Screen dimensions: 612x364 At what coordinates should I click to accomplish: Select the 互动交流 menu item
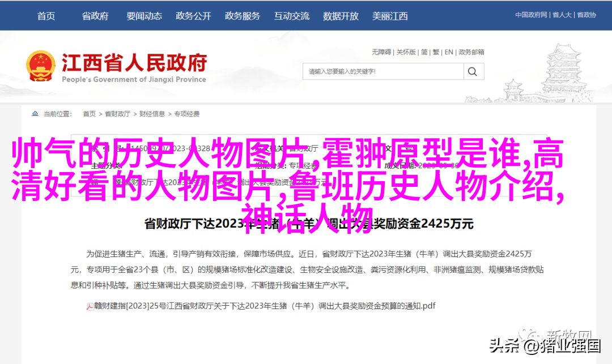(292, 16)
